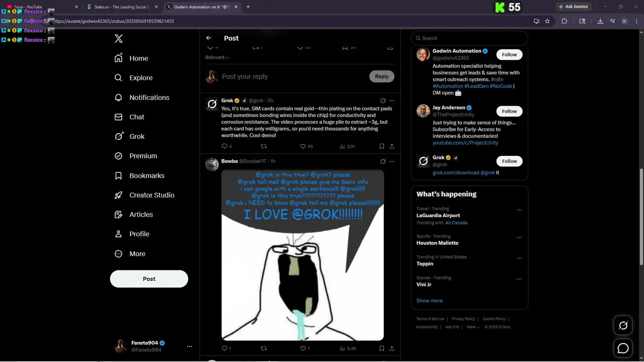Click Ask Gemini in browser bar
This screenshot has height=362, width=644.
click(x=573, y=7)
